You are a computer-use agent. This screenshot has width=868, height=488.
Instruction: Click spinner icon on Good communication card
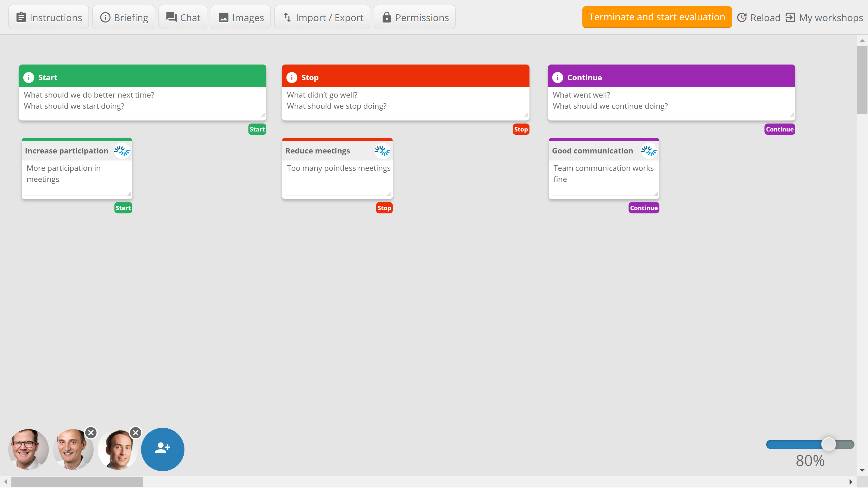click(648, 151)
